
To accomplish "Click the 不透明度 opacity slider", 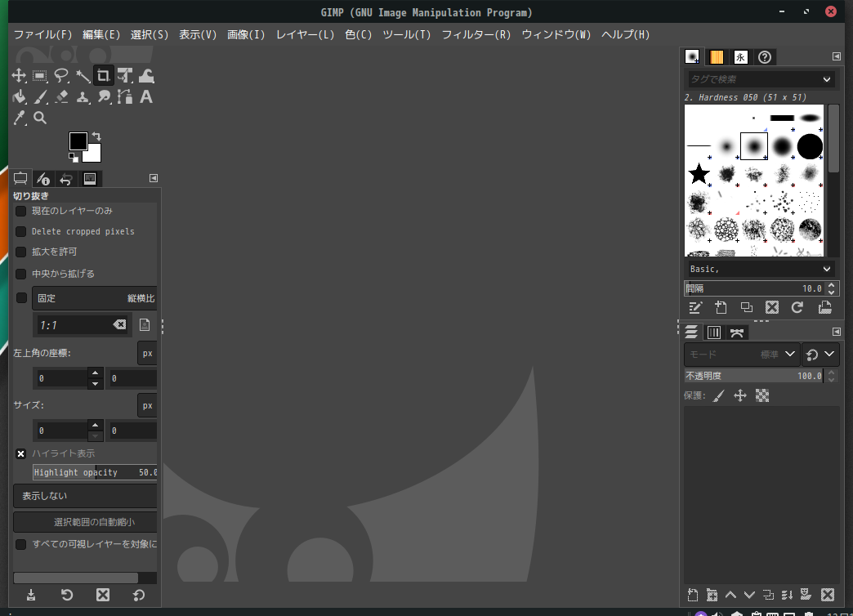I will (754, 376).
